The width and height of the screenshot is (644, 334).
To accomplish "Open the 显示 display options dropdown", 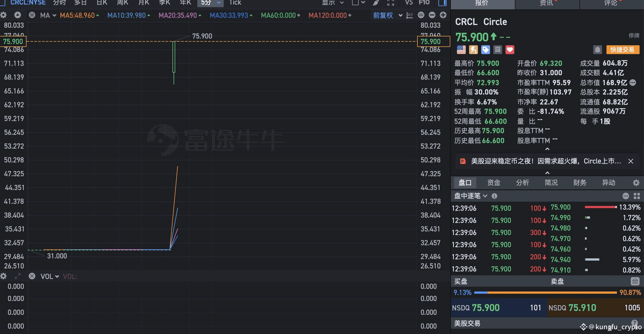I will tap(333, 2).
